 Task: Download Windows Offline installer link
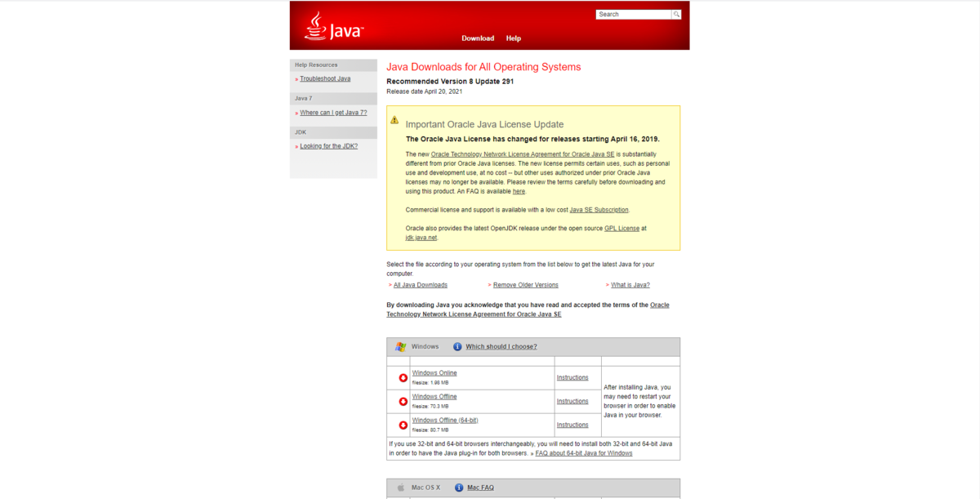pos(434,397)
